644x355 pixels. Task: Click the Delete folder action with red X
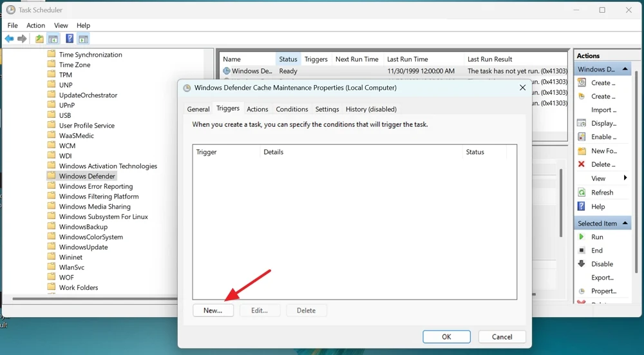click(x=603, y=164)
